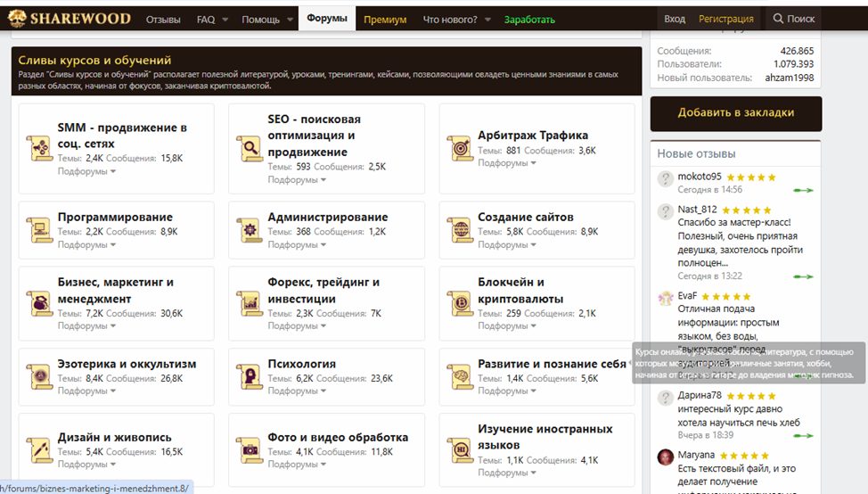Expand Подфорумы under Арбитраж Трафика
Screen dimensions: 868x494
507,163
